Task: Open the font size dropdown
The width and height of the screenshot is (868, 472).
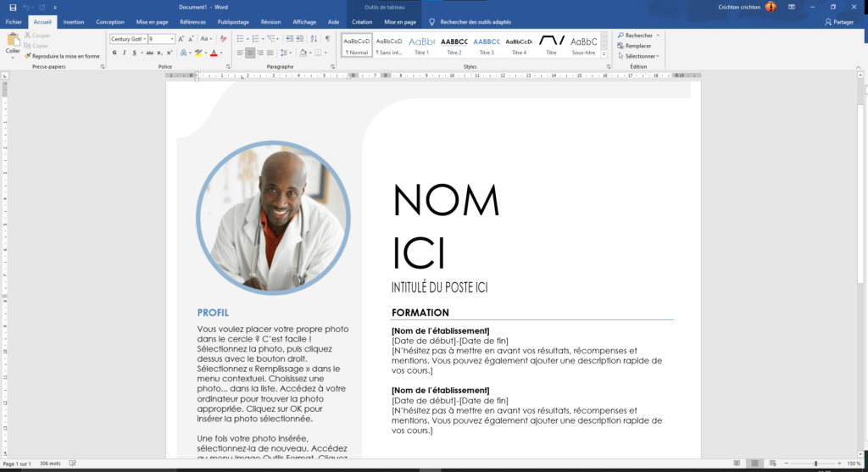Action: pyautogui.click(x=172, y=39)
